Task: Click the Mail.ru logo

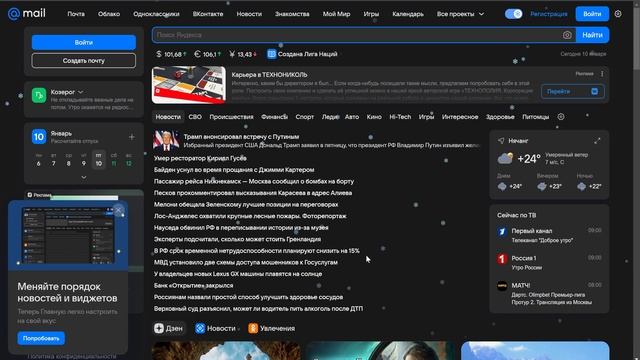Action: [x=27, y=14]
